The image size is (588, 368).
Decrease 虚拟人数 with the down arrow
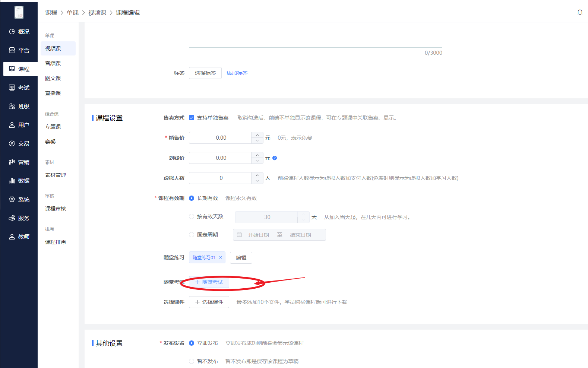pyautogui.click(x=257, y=181)
